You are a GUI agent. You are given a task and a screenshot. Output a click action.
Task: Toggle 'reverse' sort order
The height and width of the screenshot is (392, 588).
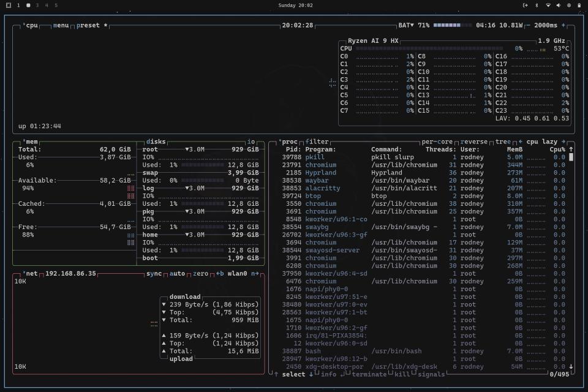pyautogui.click(x=473, y=141)
